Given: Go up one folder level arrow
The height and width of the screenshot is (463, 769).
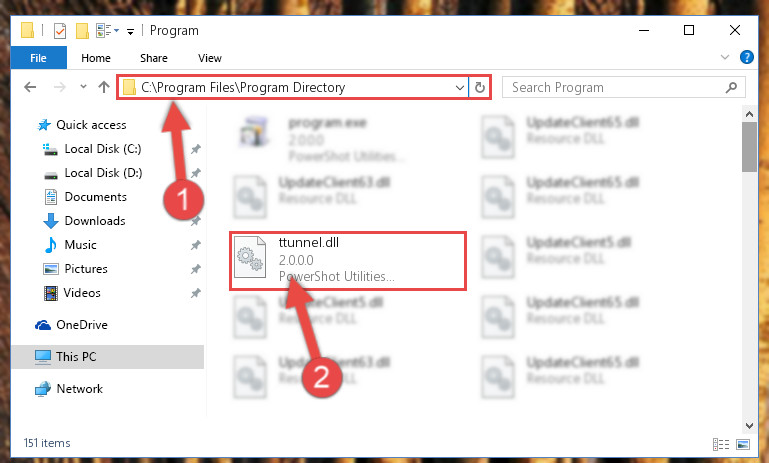Looking at the screenshot, I should point(103,87).
